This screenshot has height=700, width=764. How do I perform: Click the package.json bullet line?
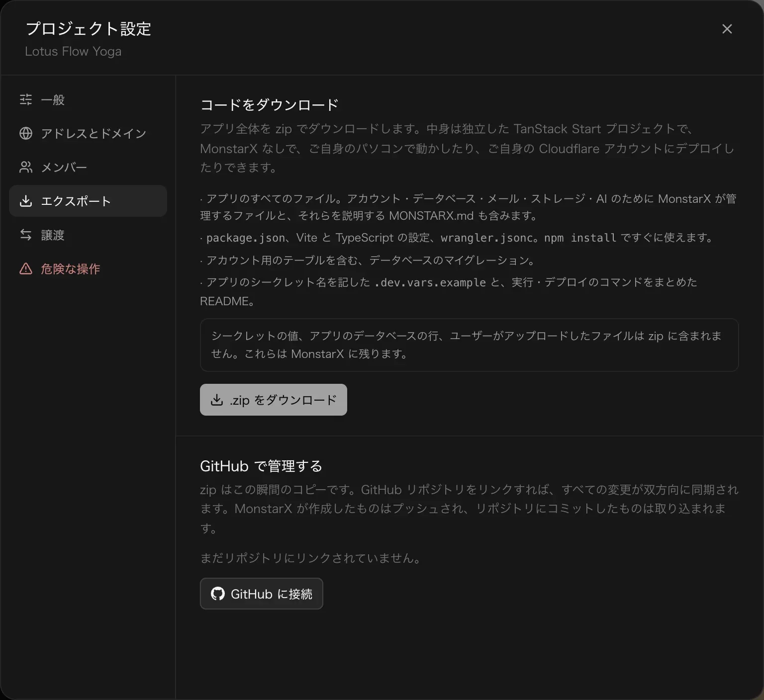pyautogui.click(x=458, y=238)
